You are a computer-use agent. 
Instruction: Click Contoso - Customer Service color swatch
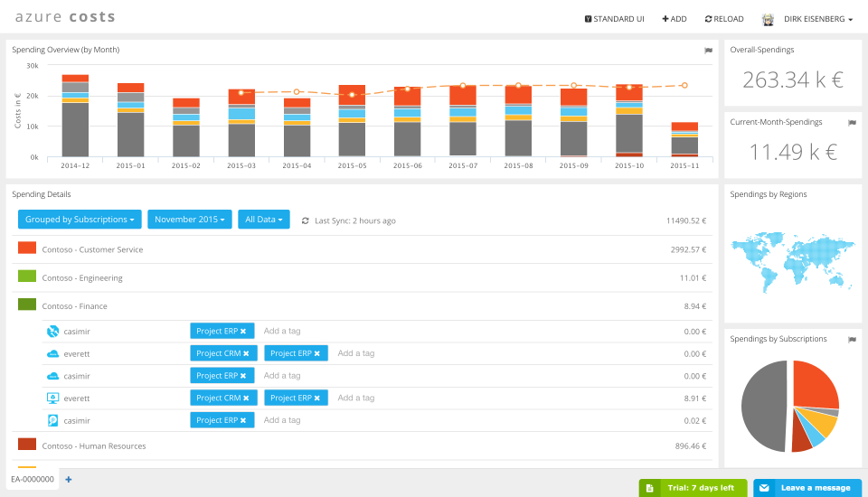(27, 248)
